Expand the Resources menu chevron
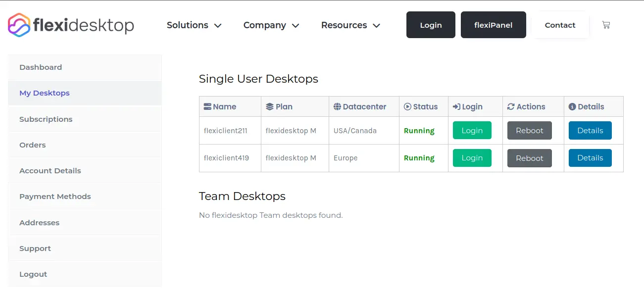Screen dimensions: 644x301 point(376,25)
